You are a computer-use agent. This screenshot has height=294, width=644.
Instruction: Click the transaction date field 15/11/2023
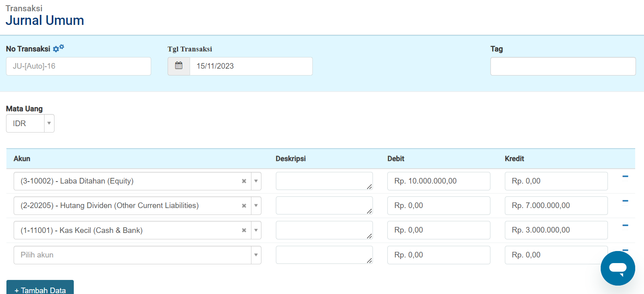coord(251,66)
